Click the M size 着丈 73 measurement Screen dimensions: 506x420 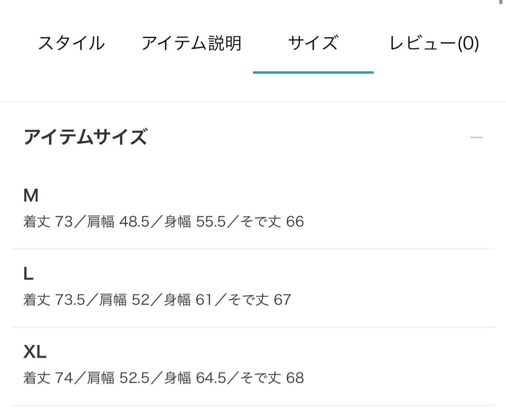click(x=48, y=221)
